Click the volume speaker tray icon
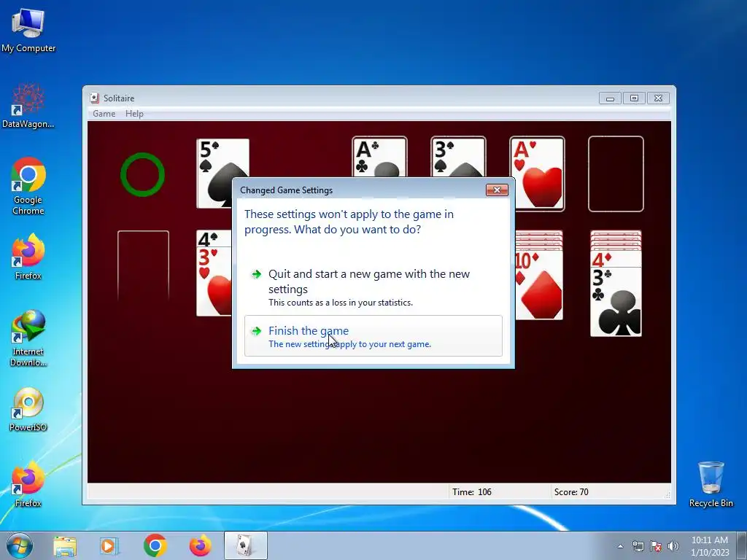Screen dimensions: 747x560 pyautogui.click(x=673, y=546)
